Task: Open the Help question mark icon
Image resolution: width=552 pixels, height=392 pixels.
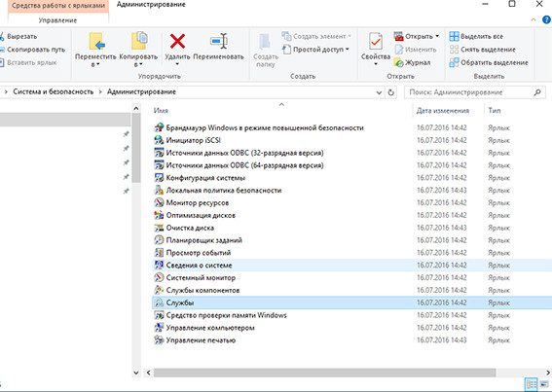Action: click(x=547, y=19)
